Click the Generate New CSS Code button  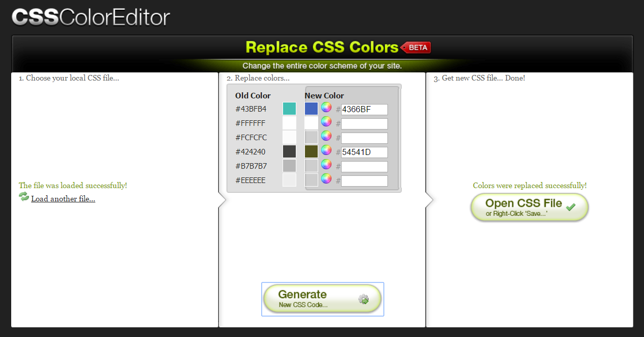tap(322, 299)
